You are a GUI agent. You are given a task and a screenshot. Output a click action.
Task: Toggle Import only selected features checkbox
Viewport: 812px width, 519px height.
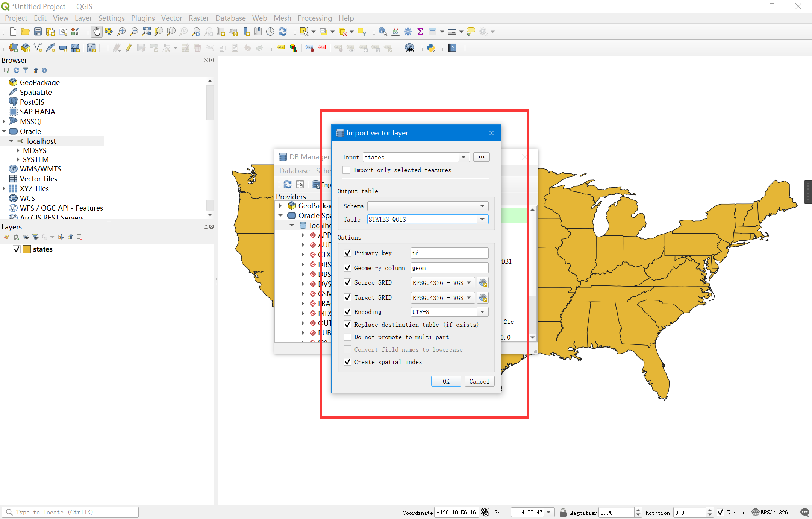pos(347,170)
